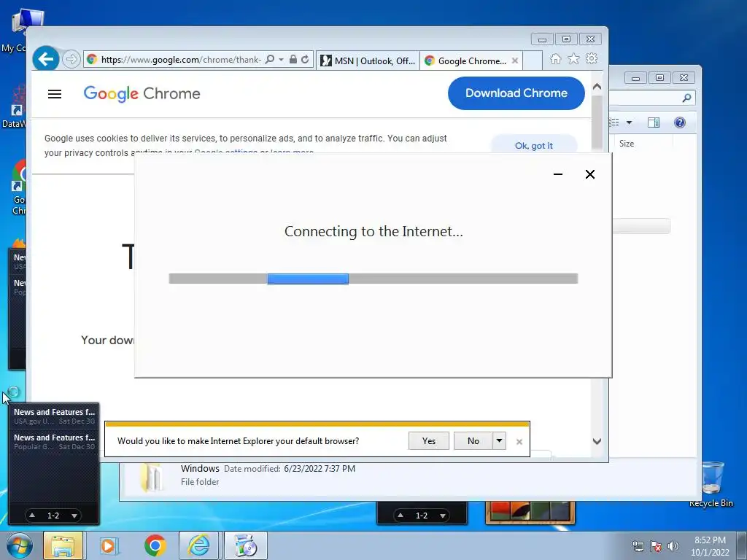Click the Google Chrome logo
This screenshot has width=747, height=560.
(x=142, y=94)
